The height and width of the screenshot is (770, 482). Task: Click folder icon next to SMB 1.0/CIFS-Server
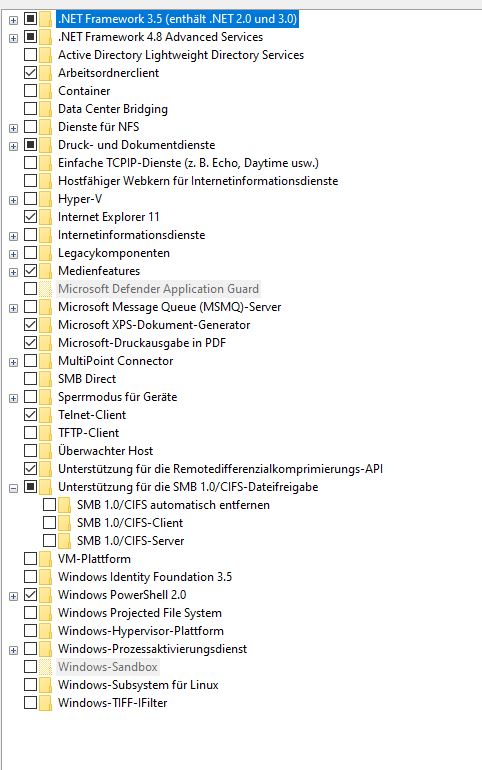click(64, 541)
